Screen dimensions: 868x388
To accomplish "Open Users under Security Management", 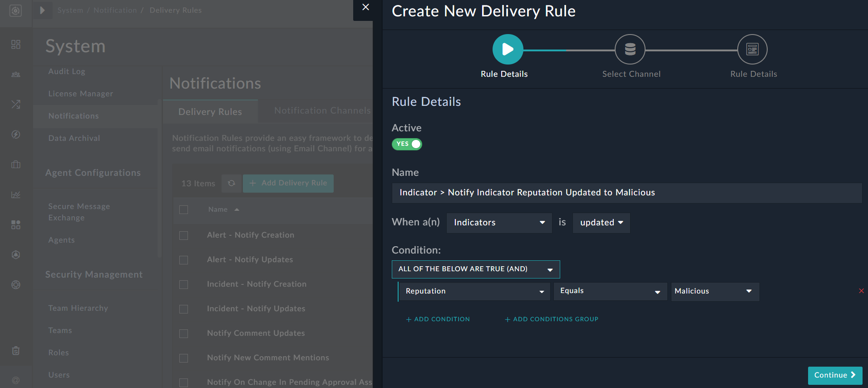I will coord(59,375).
